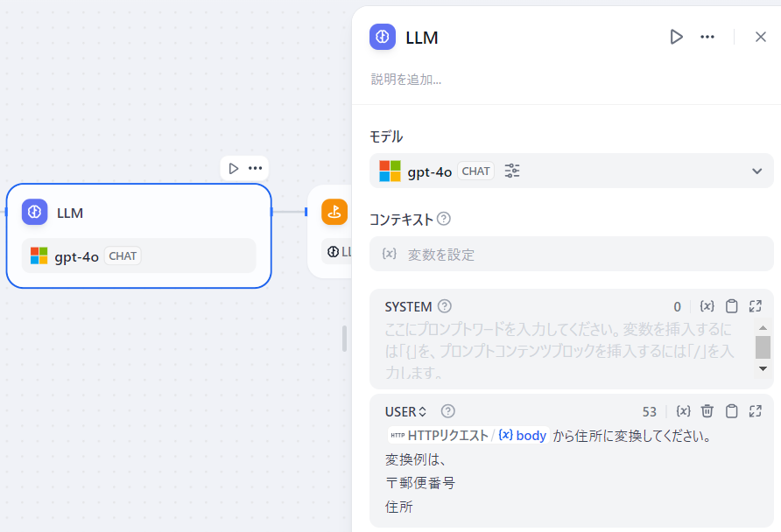The image size is (781, 532).
Task: Show help tooltip for SYSTEM prompt
Action: pos(444,306)
